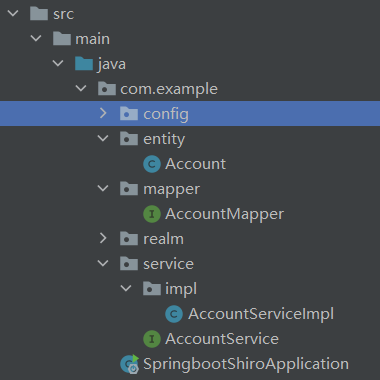Image resolution: width=380 pixels, height=380 pixels.
Task: Select the config package label
Action: click(x=166, y=114)
